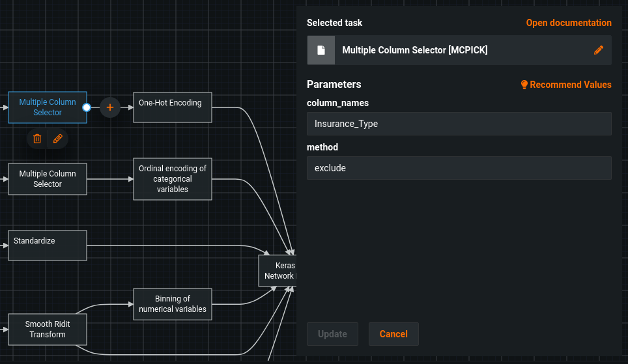
Task: Click the highlighted Multiple Column Selector node
Action: coord(48,107)
